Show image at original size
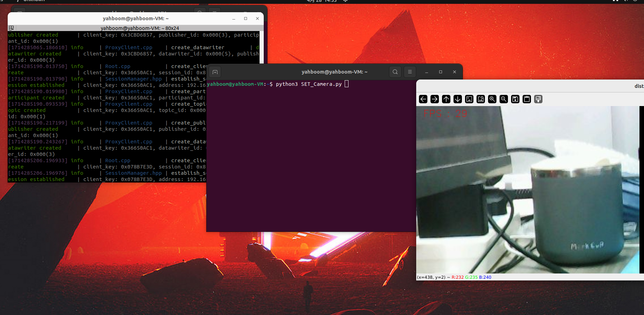The image size is (644, 315). pos(469,99)
